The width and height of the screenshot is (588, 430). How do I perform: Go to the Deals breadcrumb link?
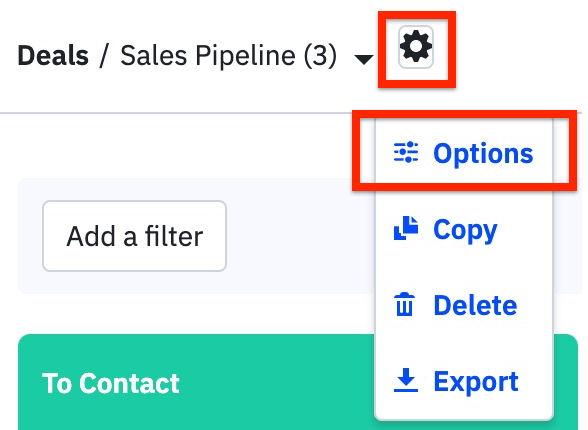click(x=53, y=55)
